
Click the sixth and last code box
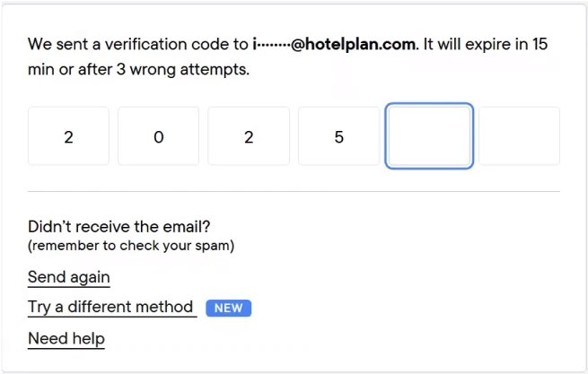519,136
